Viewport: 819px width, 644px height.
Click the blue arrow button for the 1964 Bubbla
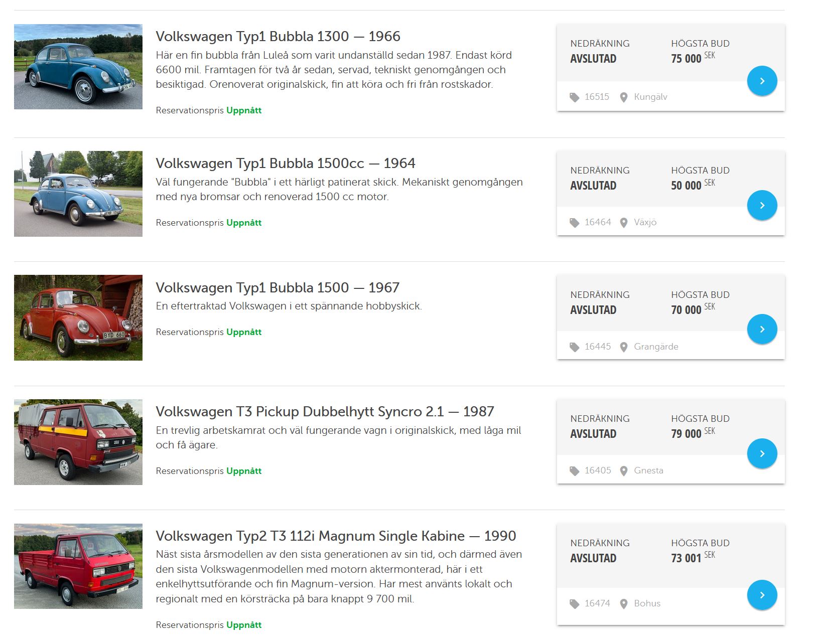tap(762, 205)
